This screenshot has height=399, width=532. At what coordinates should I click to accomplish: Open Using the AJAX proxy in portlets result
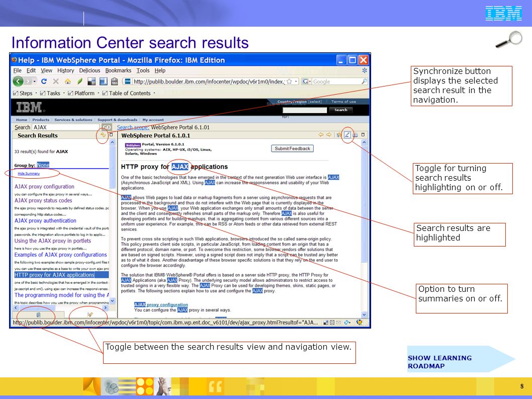[x=53, y=241]
